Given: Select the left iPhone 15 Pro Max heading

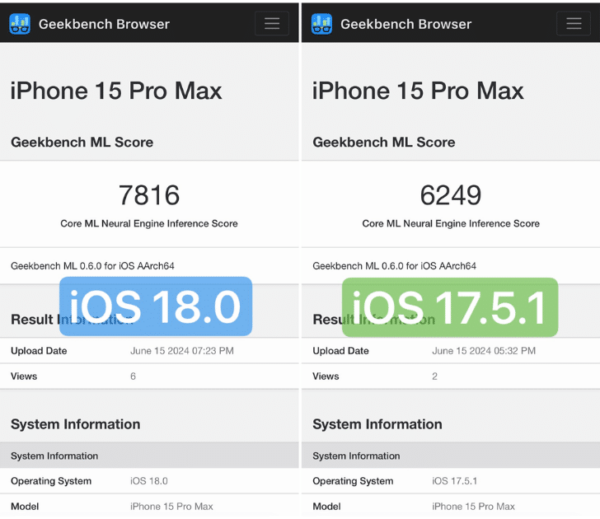Looking at the screenshot, I should (x=116, y=91).
